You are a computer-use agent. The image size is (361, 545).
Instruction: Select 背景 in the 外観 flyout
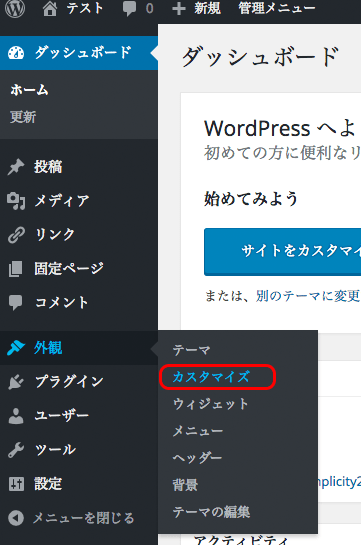(x=185, y=485)
